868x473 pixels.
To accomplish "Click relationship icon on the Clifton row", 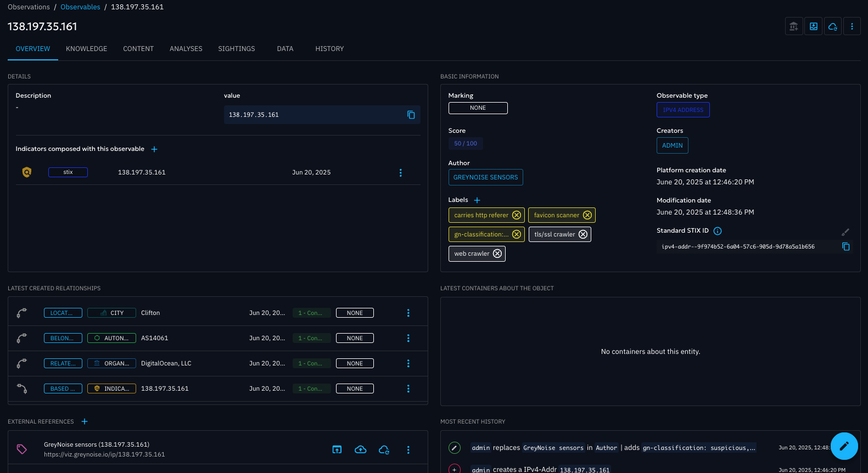I will click(22, 313).
